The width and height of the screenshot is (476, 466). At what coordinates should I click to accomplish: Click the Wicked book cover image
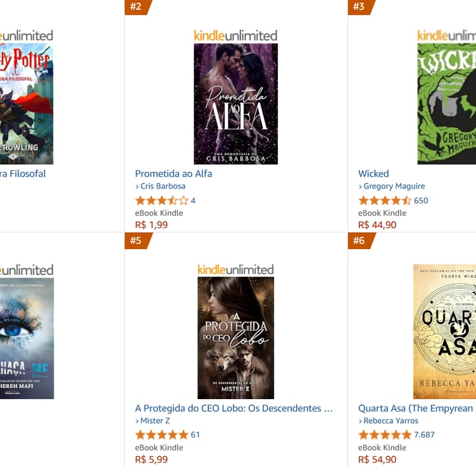coord(446,104)
